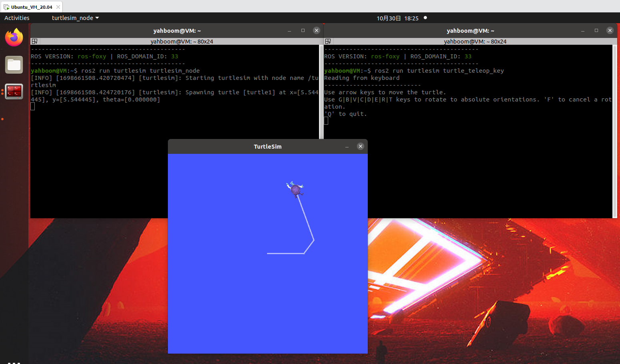Image resolution: width=620 pixels, height=364 pixels.
Task: Open Firefox from the Ubuntu dock
Action: tap(14, 37)
